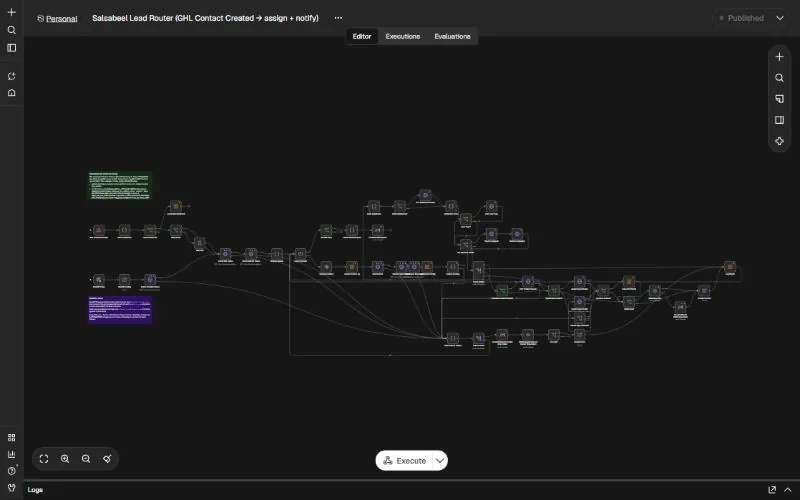Add a node with canvas plus button
The image size is (800, 500).
coord(779,57)
